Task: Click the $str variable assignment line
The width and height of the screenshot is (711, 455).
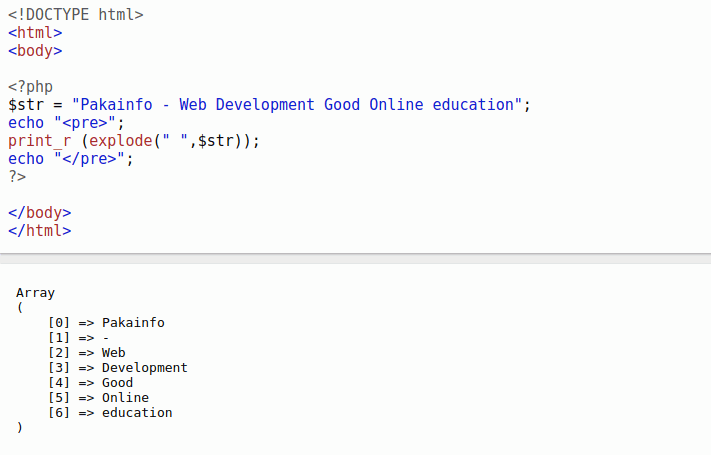Action: 269,105
